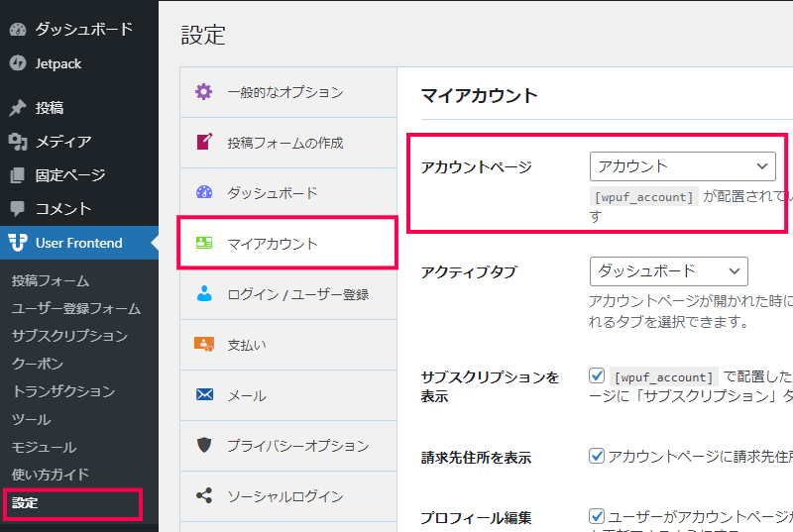The width and height of the screenshot is (793, 532).
Task: Open メール settings tab
Action: click(288, 395)
